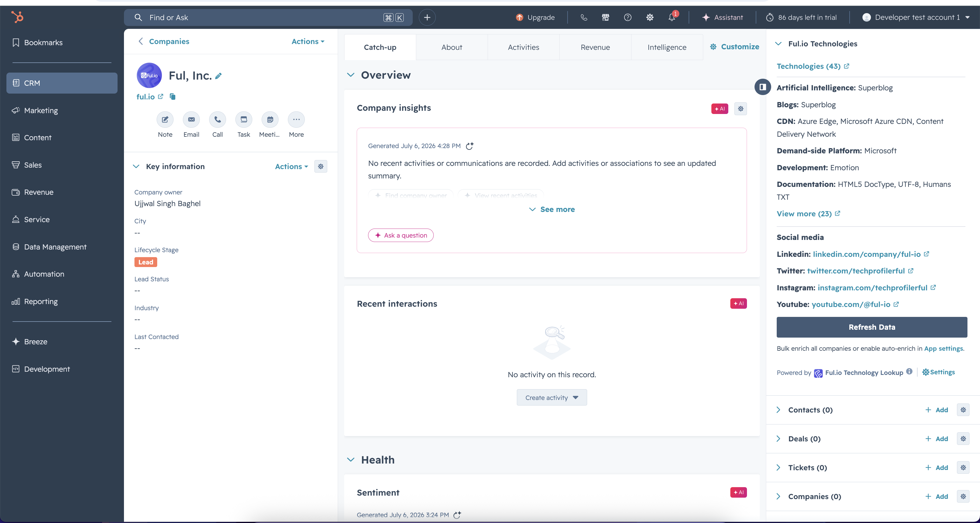Collapse the right sidebar panel toggle
Viewport: 980px width, 523px height.
[762, 87]
